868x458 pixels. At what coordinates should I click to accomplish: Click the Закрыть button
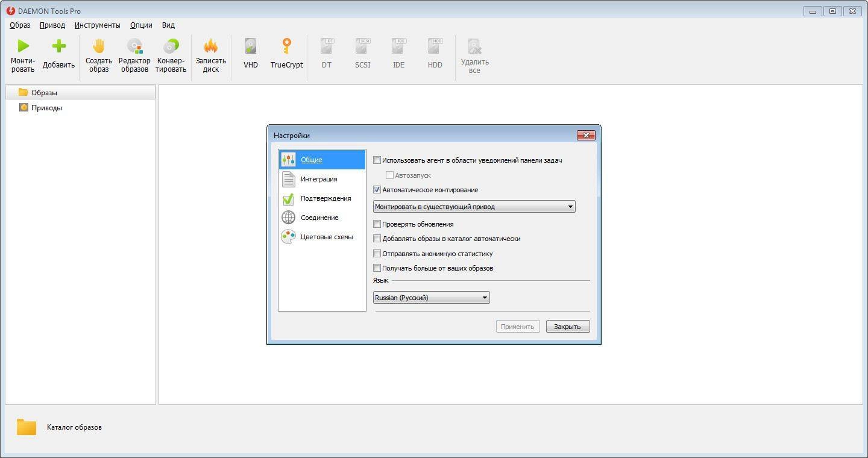point(568,327)
